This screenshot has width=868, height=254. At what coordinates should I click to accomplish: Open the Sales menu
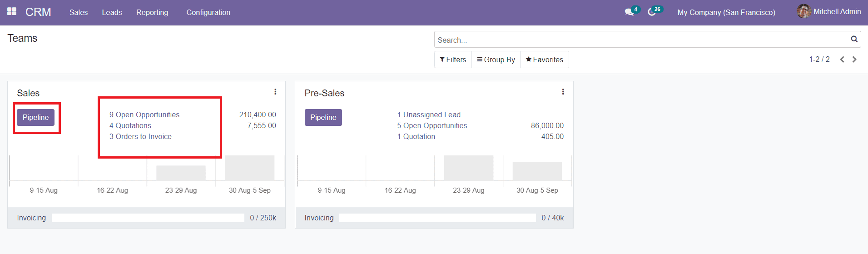click(78, 12)
